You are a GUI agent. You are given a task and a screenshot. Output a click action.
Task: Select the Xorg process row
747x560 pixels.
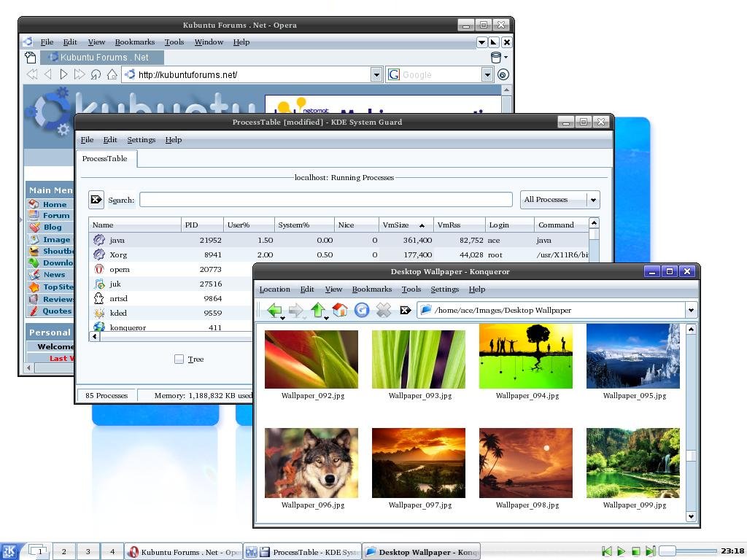tap(338, 254)
